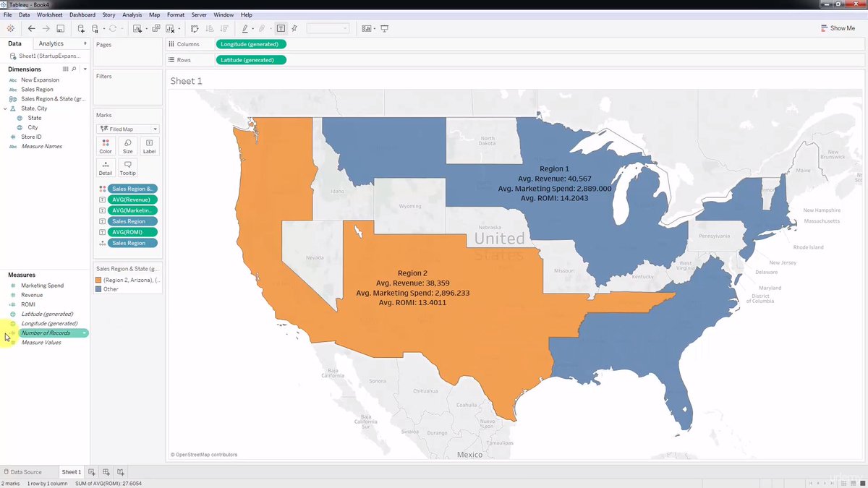868x488 pixels.
Task: Select the New Expansion dimension
Action: tap(40, 80)
